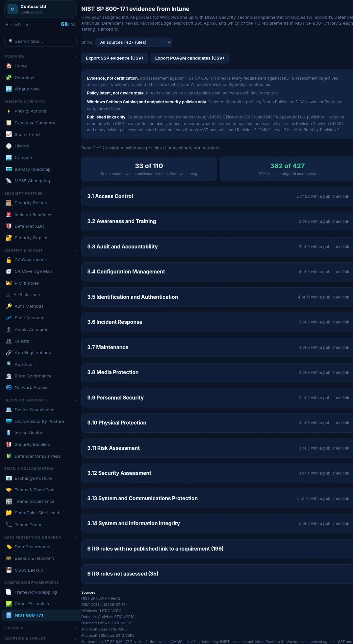
Task: Expand the Licences sidebar group
Action: coord(40,628)
